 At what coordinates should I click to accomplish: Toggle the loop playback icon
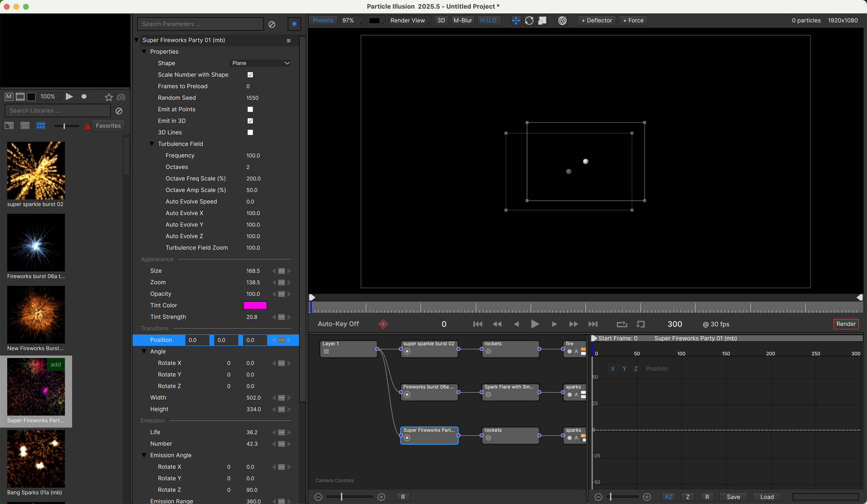click(x=622, y=324)
